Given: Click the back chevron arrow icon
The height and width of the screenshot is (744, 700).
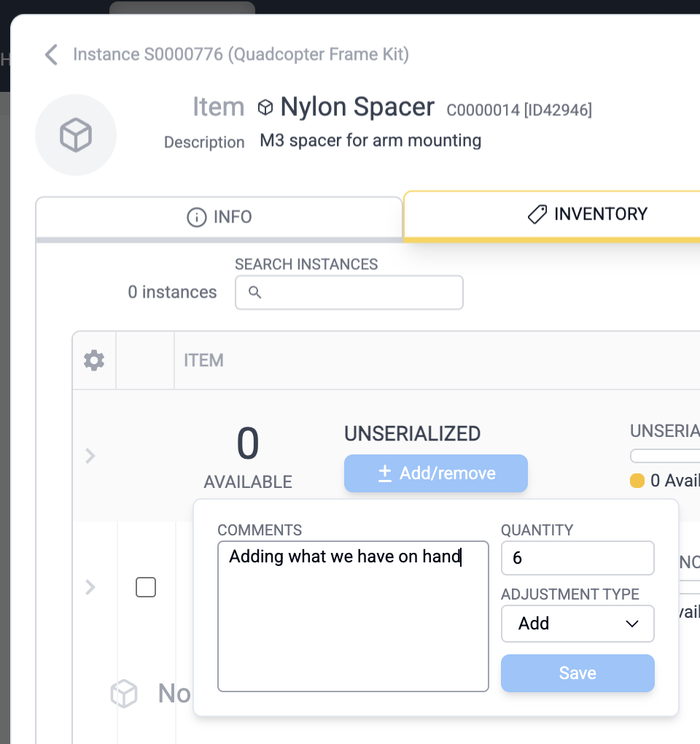Looking at the screenshot, I should (51, 55).
